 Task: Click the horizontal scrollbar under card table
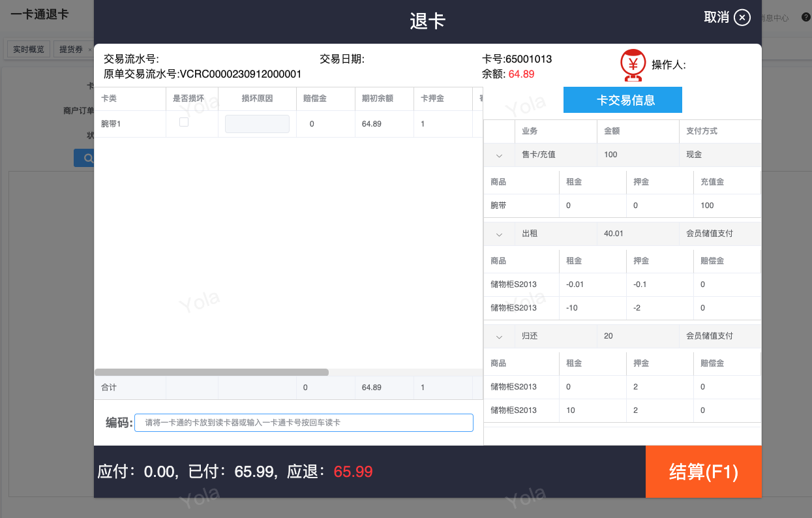[x=211, y=373]
